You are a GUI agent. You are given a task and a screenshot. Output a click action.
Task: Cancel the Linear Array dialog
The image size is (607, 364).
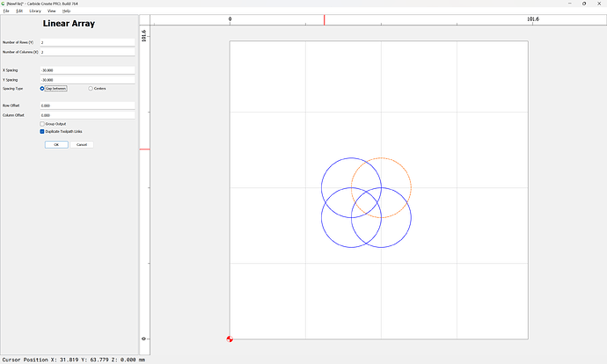click(82, 145)
